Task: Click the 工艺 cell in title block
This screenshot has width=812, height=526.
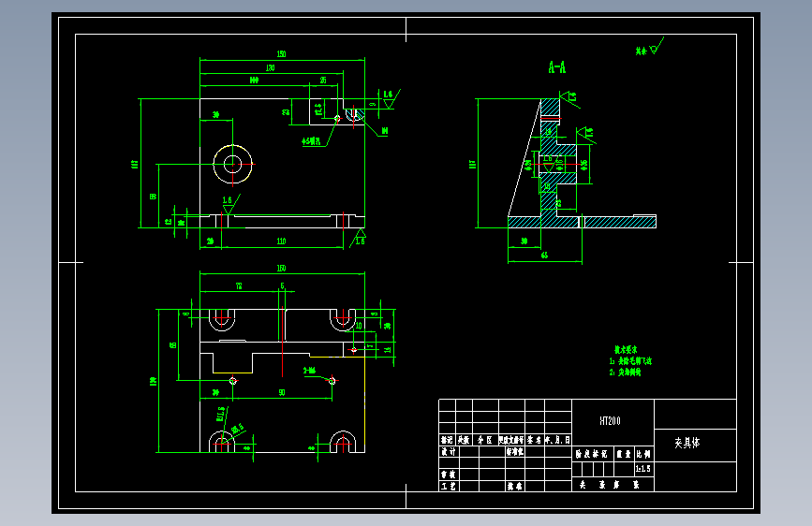Action: pyautogui.click(x=449, y=486)
